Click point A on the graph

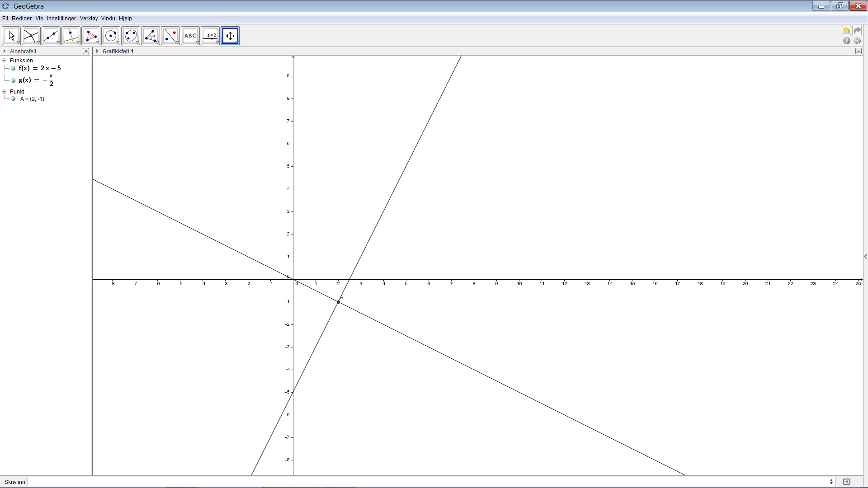(x=338, y=302)
